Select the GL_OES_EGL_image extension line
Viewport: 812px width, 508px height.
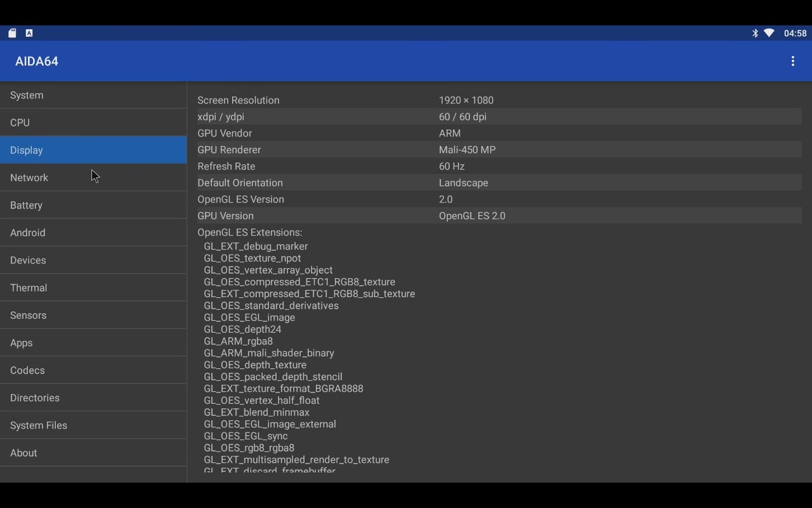pos(249,317)
